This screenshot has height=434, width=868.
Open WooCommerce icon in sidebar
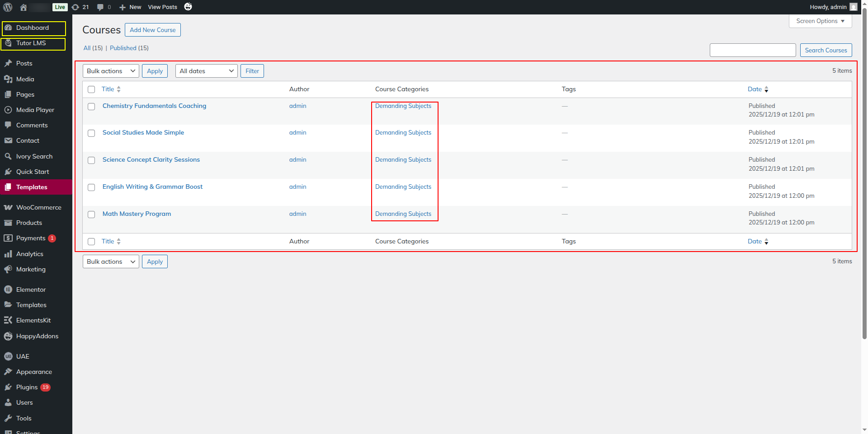(x=8, y=207)
